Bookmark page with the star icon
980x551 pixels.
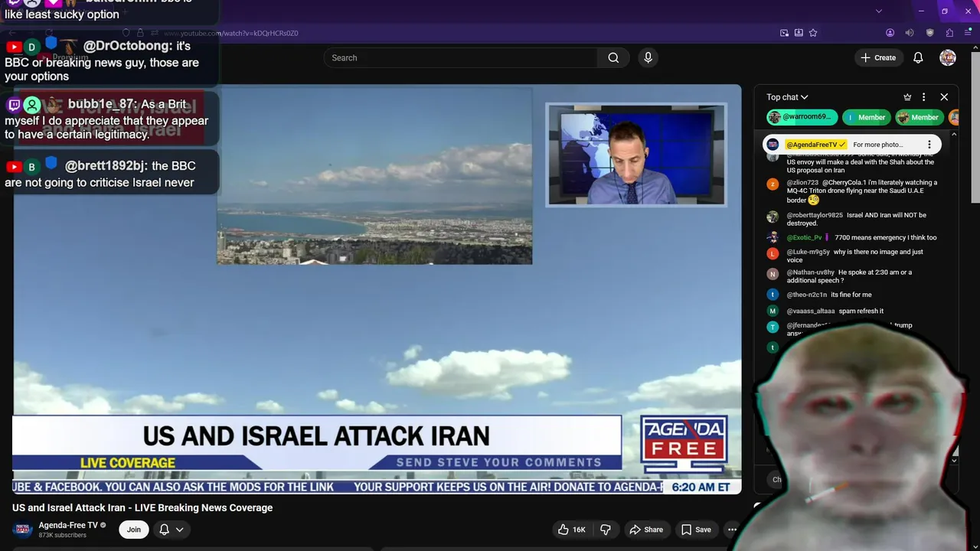(813, 33)
